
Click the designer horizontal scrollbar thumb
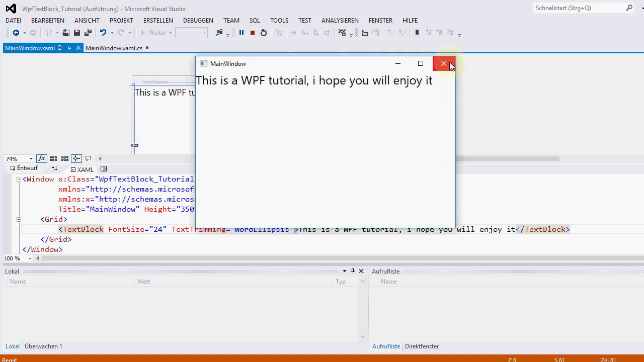pyautogui.click(x=507, y=158)
